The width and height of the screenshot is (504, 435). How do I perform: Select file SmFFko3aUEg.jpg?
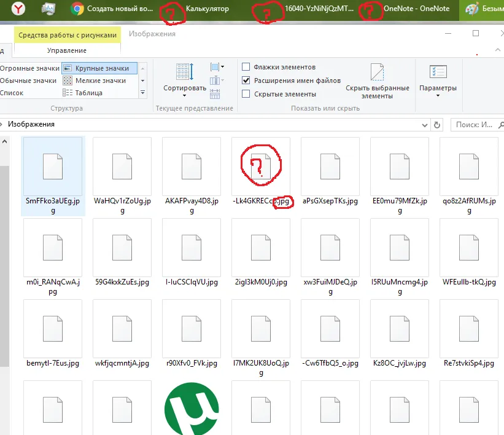[53, 176]
